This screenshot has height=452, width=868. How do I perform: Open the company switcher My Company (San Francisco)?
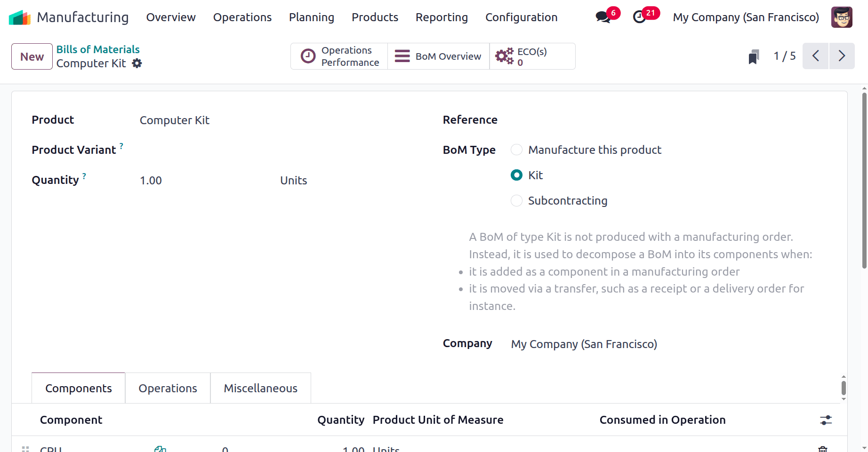pyautogui.click(x=746, y=17)
